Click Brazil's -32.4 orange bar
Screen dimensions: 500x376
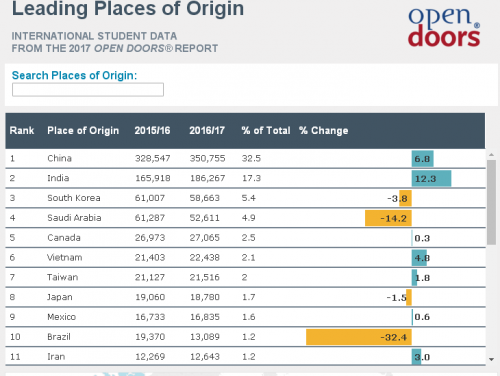point(359,337)
